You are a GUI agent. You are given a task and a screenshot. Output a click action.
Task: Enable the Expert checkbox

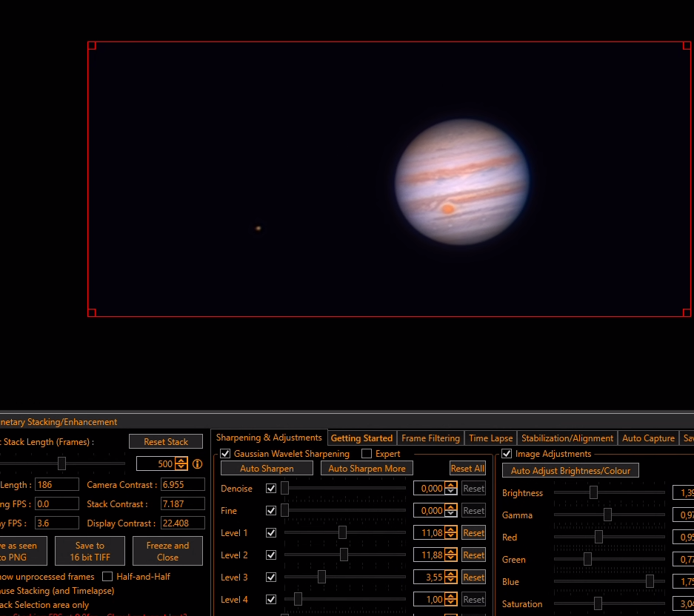[367, 454]
